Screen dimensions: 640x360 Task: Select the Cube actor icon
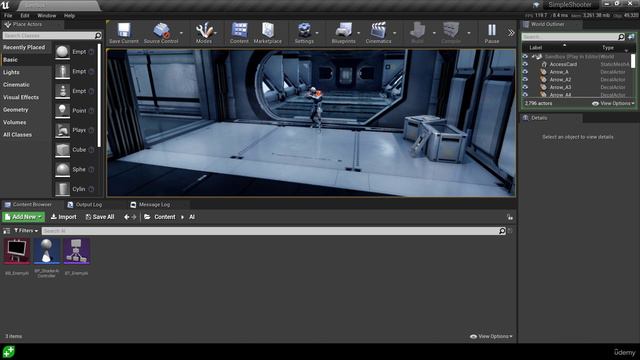[x=62, y=150]
